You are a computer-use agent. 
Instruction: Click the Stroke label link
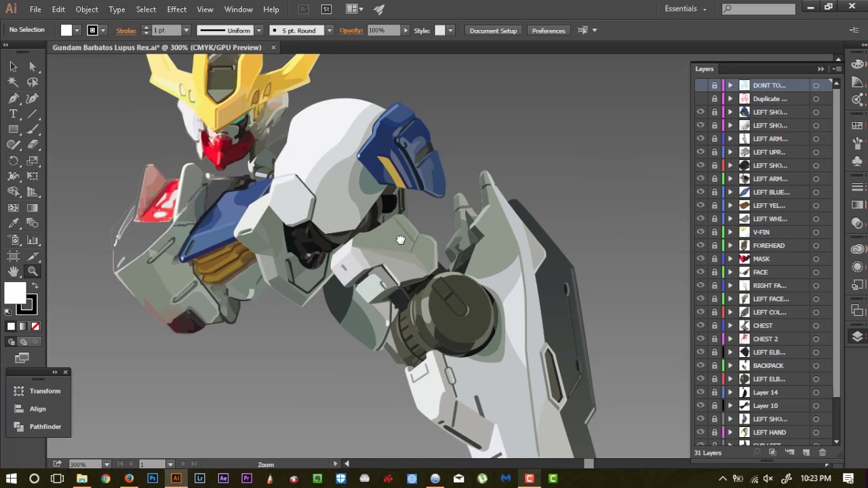click(x=126, y=30)
